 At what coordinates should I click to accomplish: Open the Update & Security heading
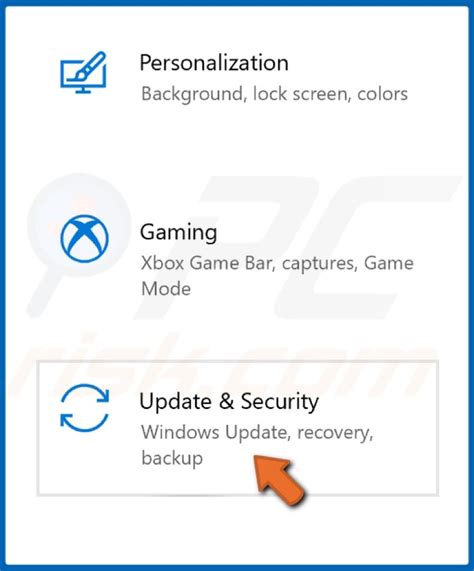point(229,402)
